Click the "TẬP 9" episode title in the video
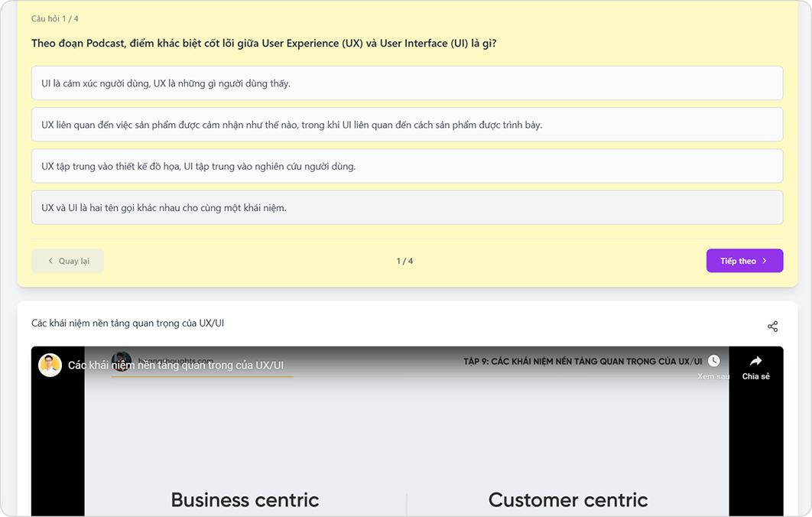This screenshot has width=812, height=517. coord(583,361)
